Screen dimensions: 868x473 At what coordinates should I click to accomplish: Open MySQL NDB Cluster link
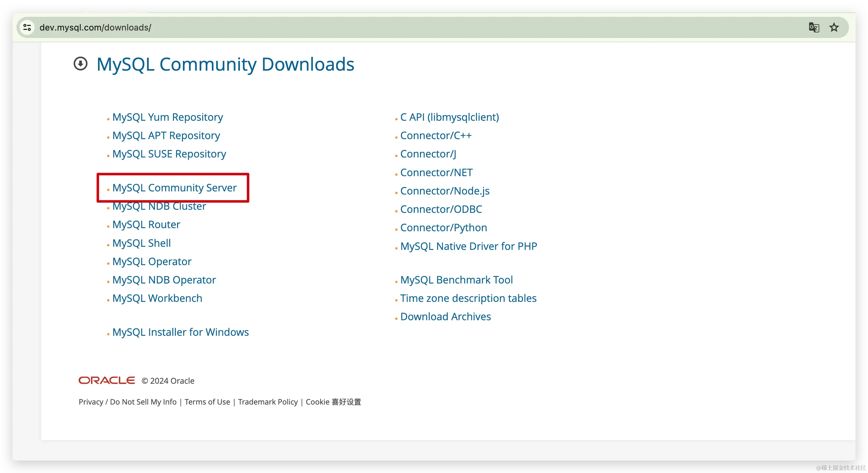(159, 206)
